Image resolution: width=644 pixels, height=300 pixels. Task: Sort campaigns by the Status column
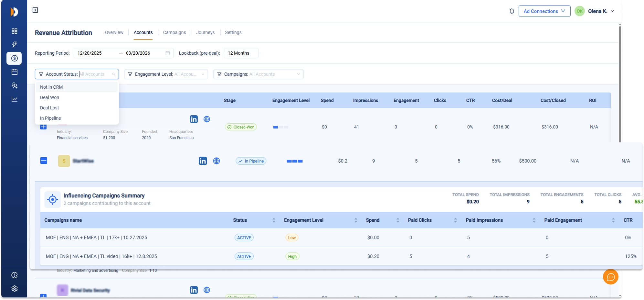[273, 220]
